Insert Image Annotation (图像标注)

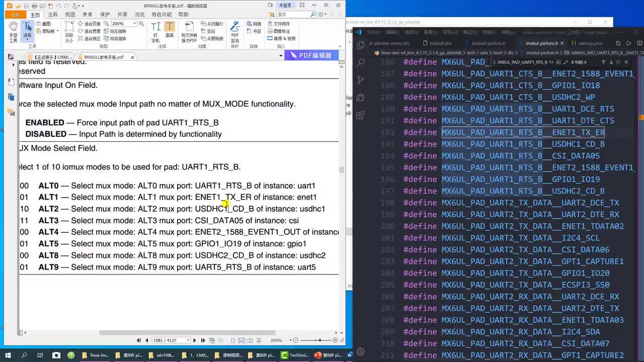[x=278, y=31]
